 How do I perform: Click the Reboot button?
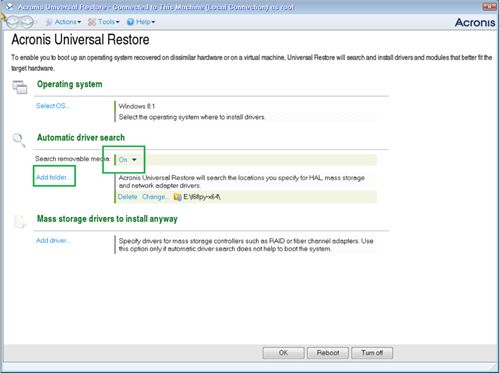[x=328, y=353]
